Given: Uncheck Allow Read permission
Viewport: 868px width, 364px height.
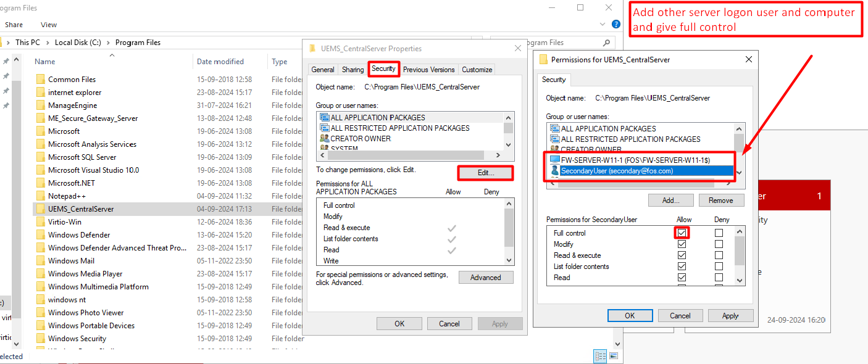Looking at the screenshot, I should 682,277.
